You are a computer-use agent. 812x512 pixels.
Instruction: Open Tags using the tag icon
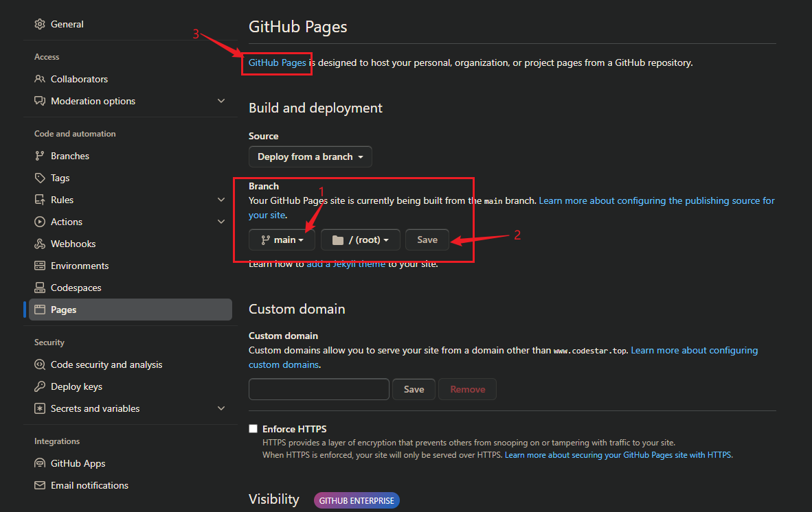click(x=40, y=178)
